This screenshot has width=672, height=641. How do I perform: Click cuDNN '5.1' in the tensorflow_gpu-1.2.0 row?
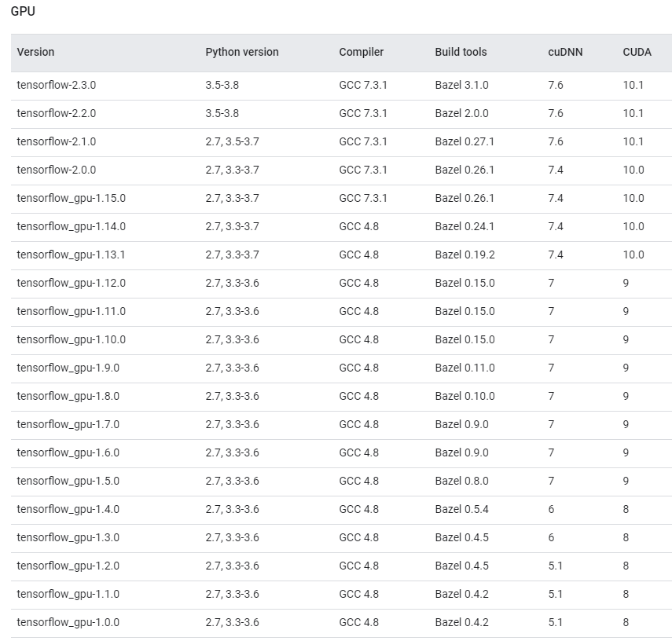pyautogui.click(x=555, y=566)
